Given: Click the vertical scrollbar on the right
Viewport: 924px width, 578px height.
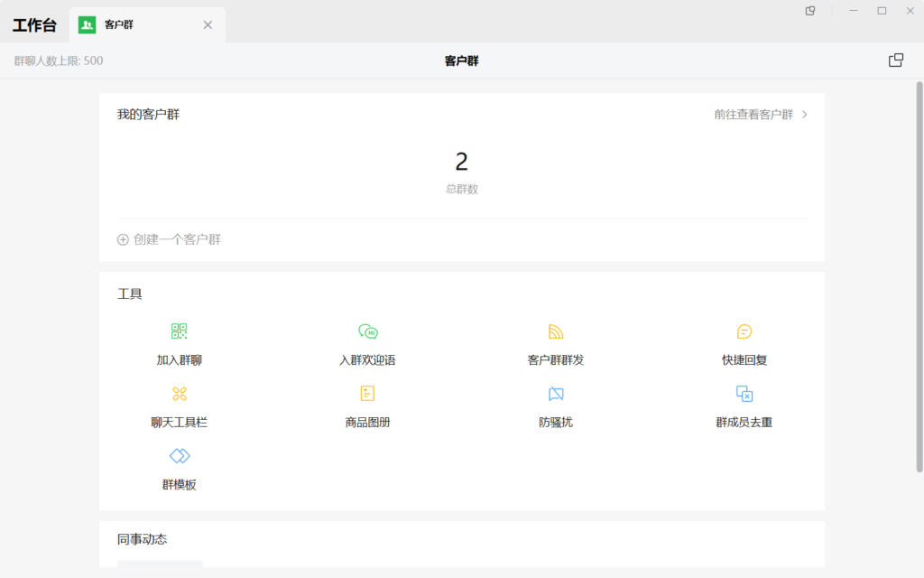Looking at the screenshot, I should click(x=919, y=271).
